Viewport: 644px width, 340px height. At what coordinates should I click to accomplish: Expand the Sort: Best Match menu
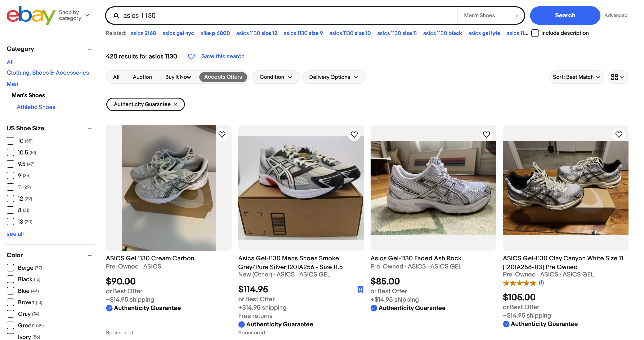coord(576,77)
